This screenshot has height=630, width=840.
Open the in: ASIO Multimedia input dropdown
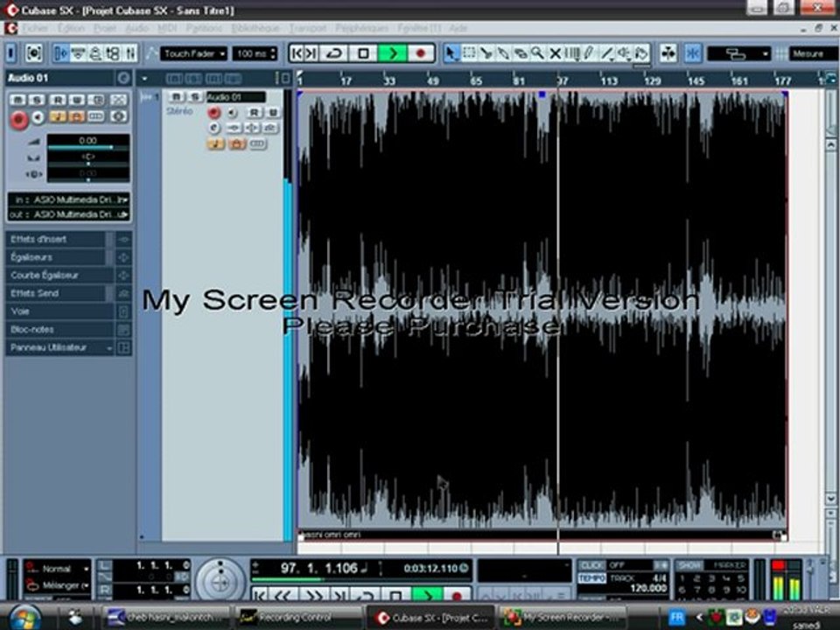click(69, 199)
